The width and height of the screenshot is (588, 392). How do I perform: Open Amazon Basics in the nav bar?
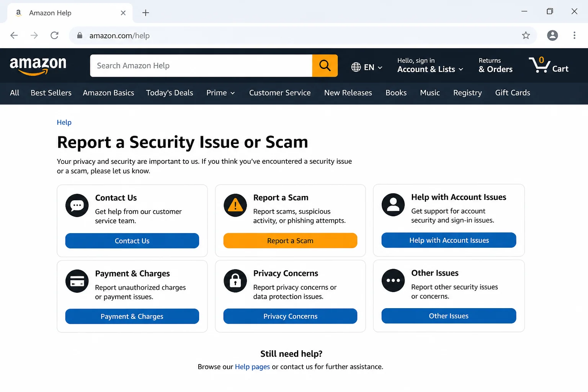click(108, 93)
